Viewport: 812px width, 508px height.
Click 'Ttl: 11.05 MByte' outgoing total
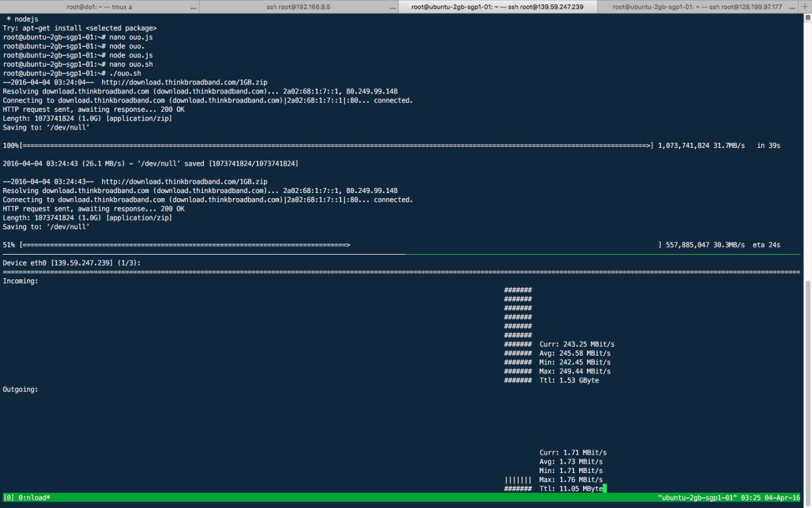click(571, 488)
